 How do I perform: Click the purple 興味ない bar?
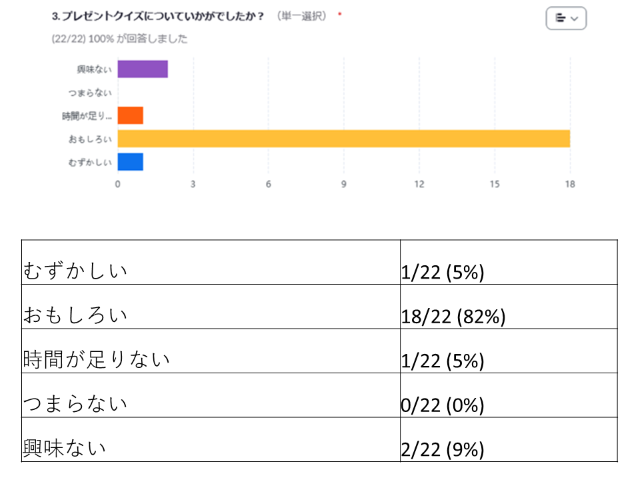pos(142,69)
